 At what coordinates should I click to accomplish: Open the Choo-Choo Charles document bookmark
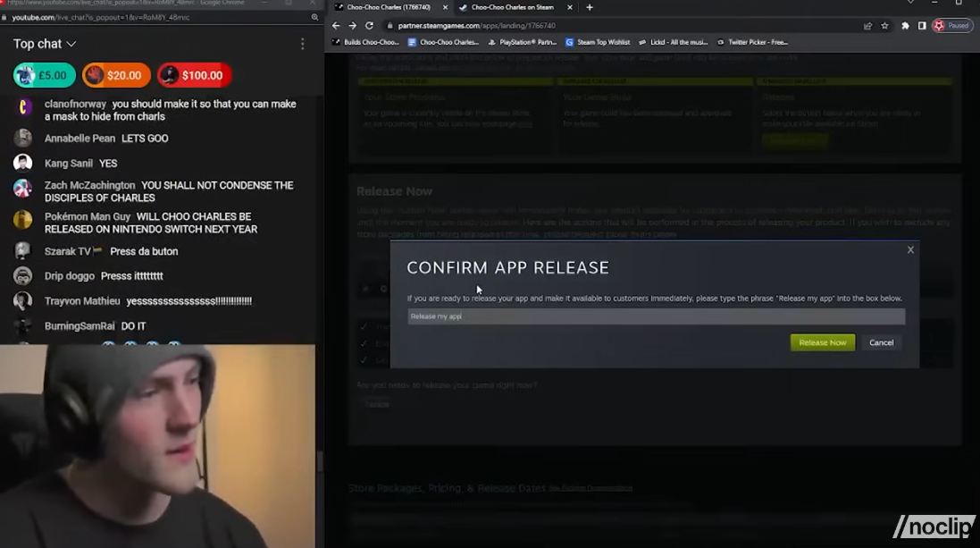pyautogui.click(x=443, y=42)
